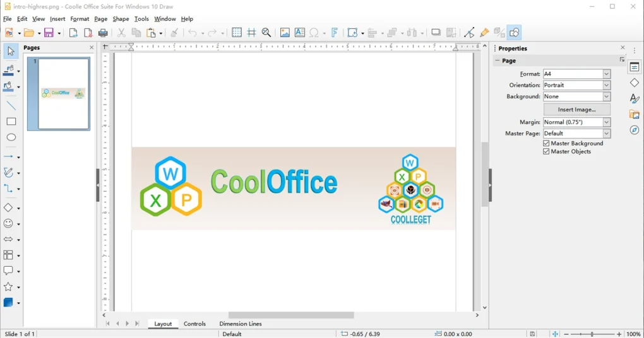Uncheck the Master Background checkbox
This screenshot has height=338, width=644.
[x=547, y=143]
